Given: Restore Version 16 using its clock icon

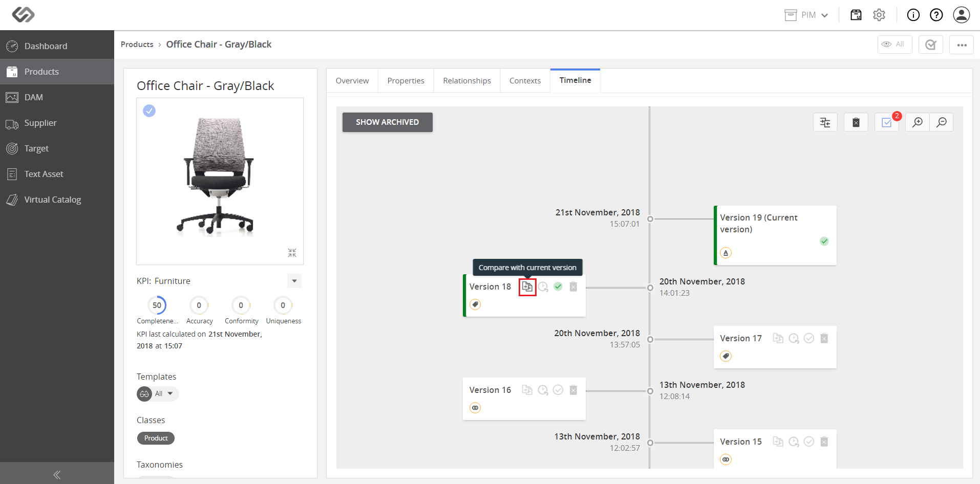Looking at the screenshot, I should pos(543,390).
